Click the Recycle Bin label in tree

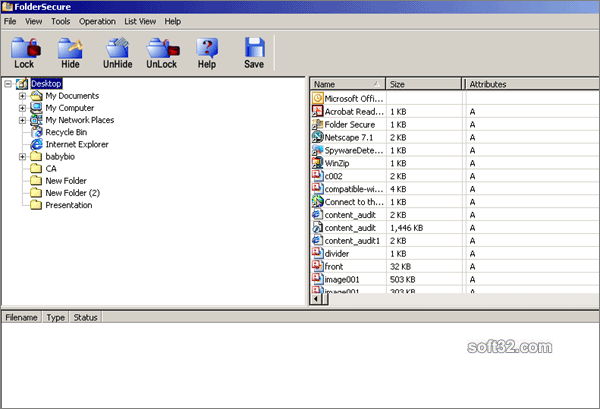(x=66, y=132)
